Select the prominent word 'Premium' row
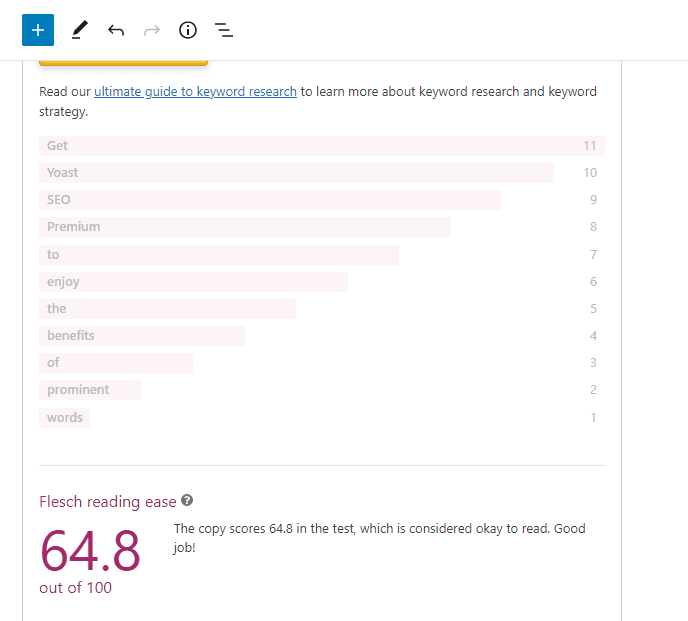Image resolution: width=688 pixels, height=621 pixels. pyautogui.click(x=322, y=227)
